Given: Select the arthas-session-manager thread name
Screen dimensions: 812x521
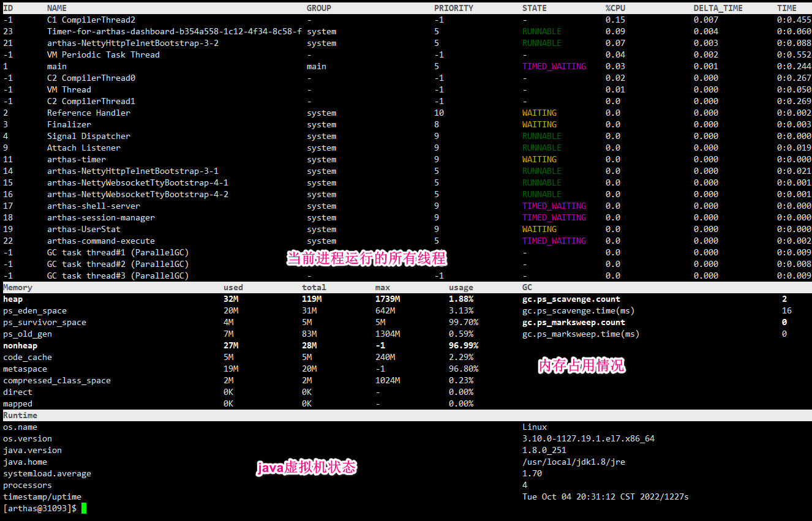Looking at the screenshot, I should [101, 217].
